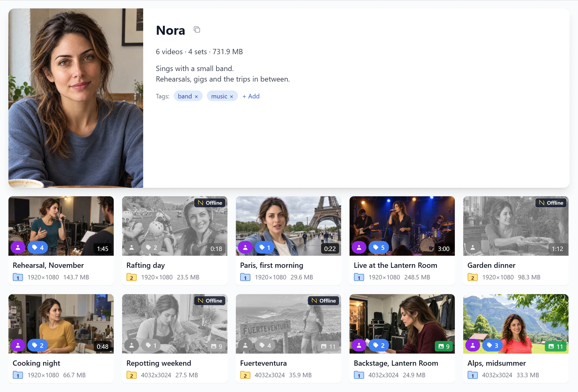Click tag badge on Cooking night
Image resolution: width=578 pixels, height=392 pixels.
point(38,345)
